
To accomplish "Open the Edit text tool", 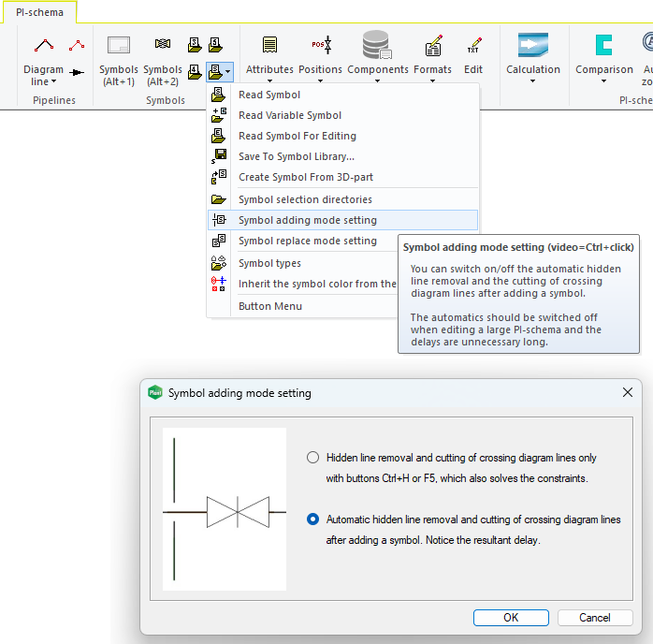I will (x=473, y=45).
